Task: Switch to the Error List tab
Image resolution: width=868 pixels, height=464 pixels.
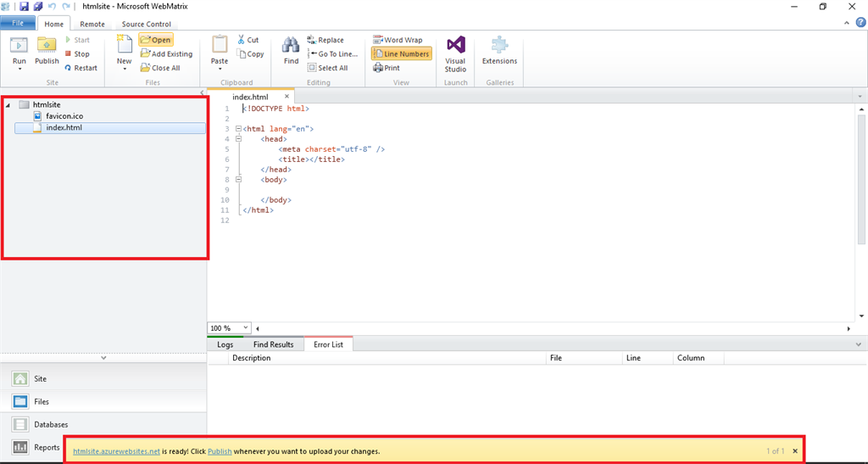Action: click(x=328, y=344)
